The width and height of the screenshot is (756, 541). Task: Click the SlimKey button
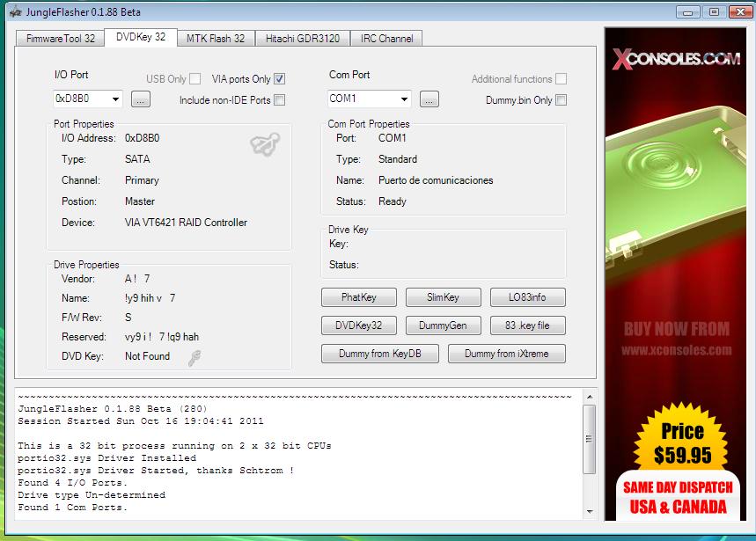pos(443,297)
